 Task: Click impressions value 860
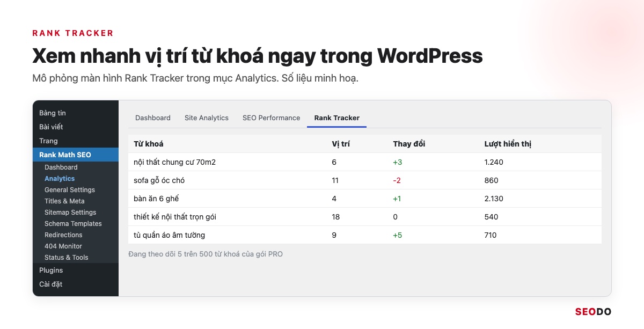point(491,180)
